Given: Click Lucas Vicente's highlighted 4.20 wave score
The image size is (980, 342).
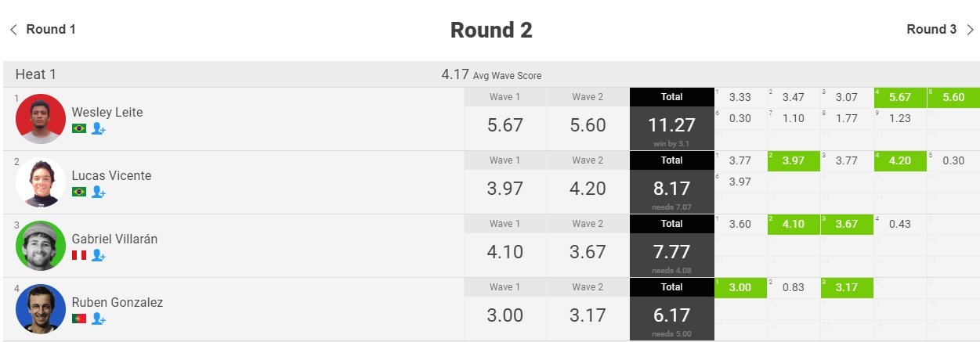Looking at the screenshot, I should [x=900, y=160].
